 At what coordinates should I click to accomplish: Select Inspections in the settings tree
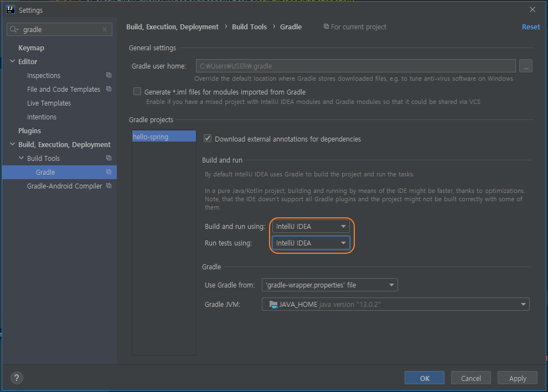(x=44, y=75)
